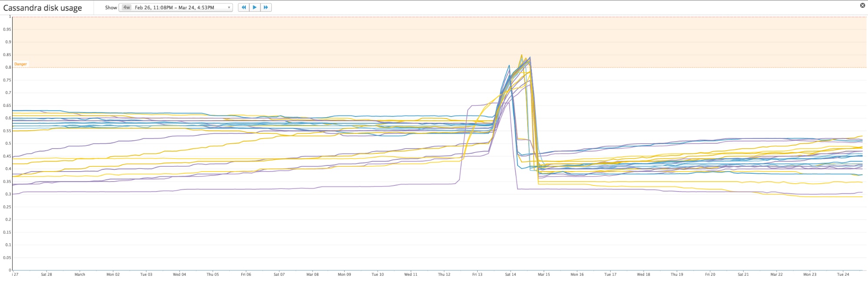The image size is (868, 281).
Task: Click the Mar 15 x-axis date label
Action: click(544, 274)
